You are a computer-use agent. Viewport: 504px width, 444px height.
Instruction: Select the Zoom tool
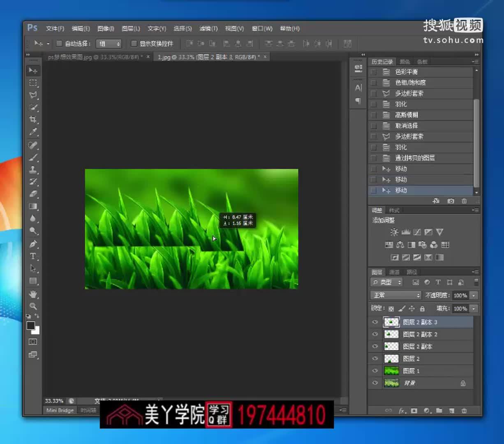(33, 306)
